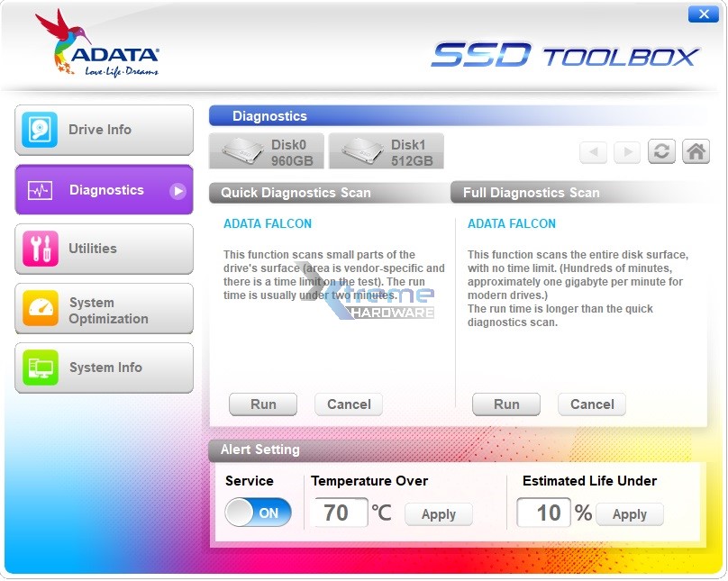Refresh the disk list

click(x=661, y=151)
